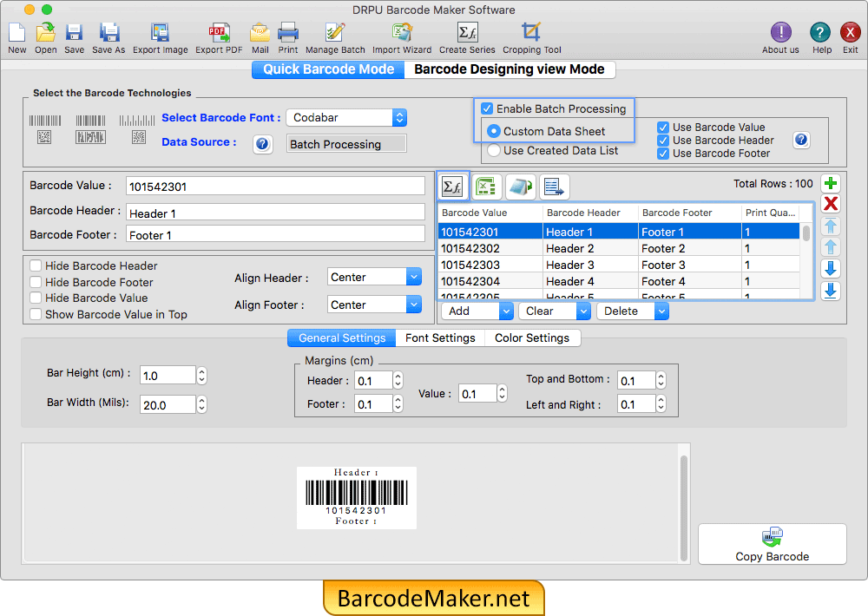Adjust the Bar Width stepper

(202, 404)
